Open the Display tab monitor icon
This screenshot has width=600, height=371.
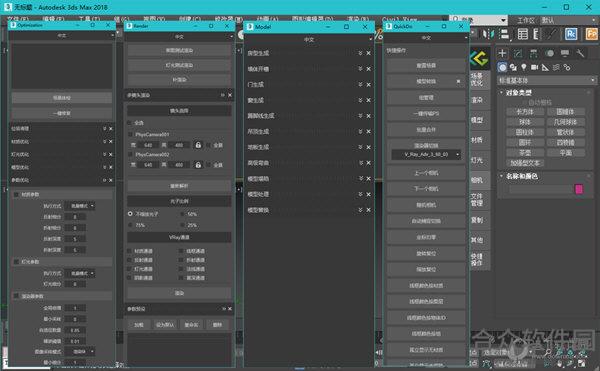click(x=565, y=53)
